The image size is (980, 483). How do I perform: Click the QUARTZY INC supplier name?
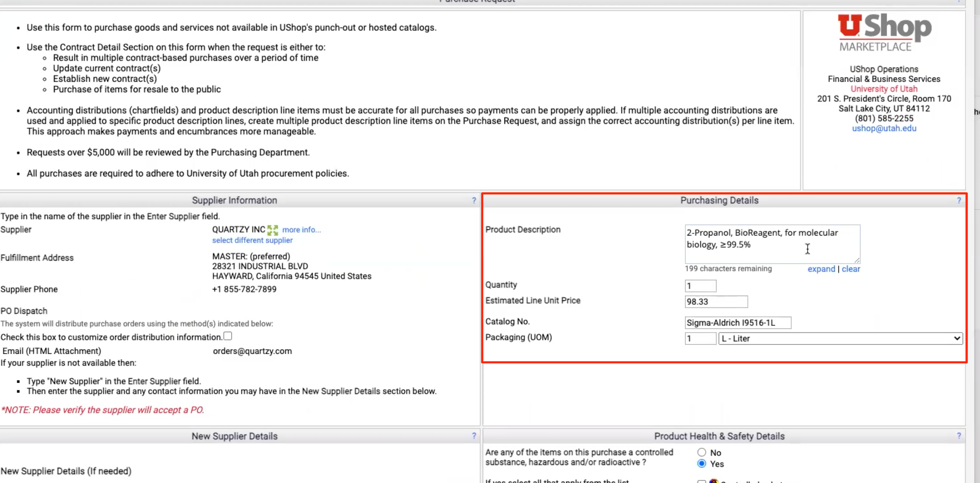click(238, 230)
